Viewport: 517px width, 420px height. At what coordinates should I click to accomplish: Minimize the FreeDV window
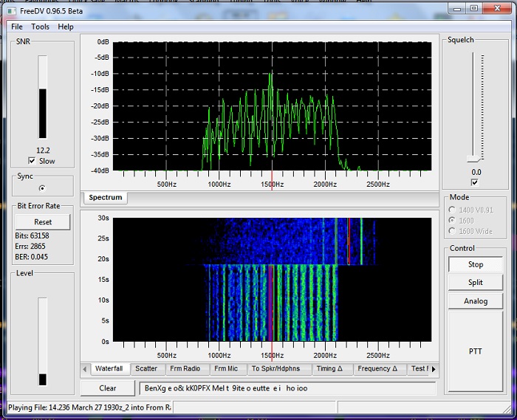(454, 9)
